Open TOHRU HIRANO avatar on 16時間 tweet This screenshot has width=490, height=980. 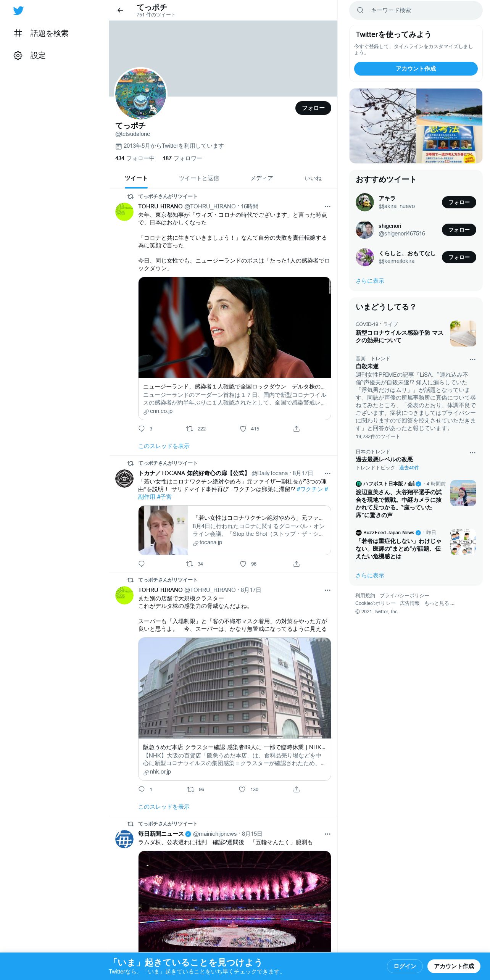(124, 212)
